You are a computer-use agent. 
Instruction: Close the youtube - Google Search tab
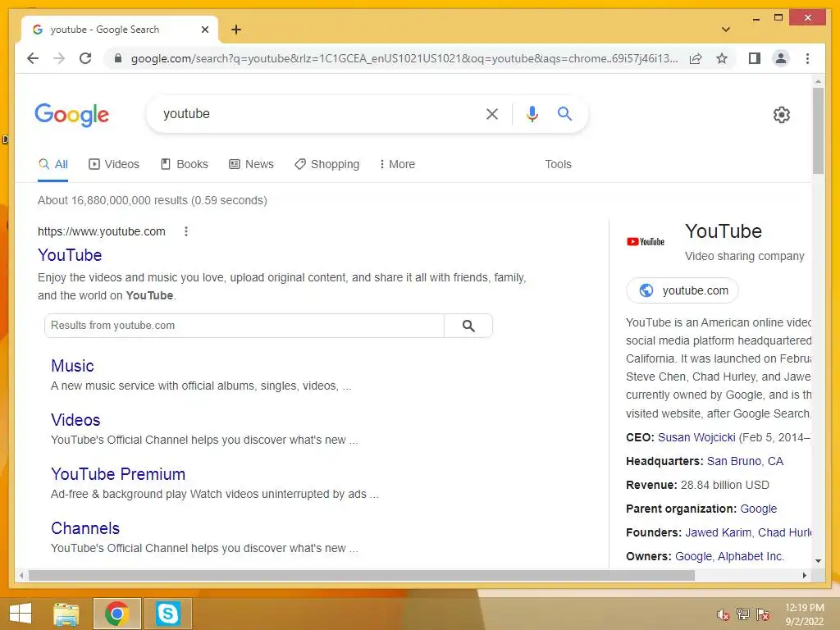point(204,30)
